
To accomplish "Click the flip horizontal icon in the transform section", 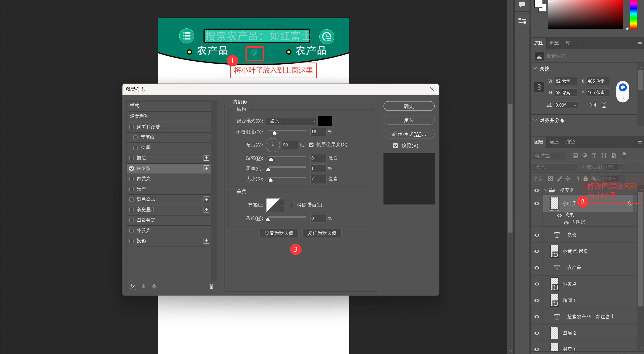I will pyautogui.click(x=593, y=105).
